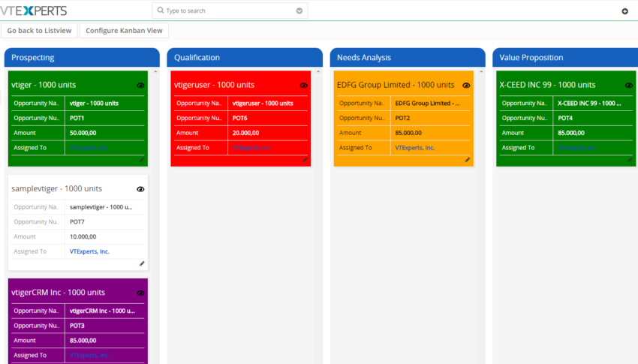Click amount 85.000,00 on X-CEED card
Image resolution: width=638 pixels, height=364 pixels.
(x=571, y=133)
